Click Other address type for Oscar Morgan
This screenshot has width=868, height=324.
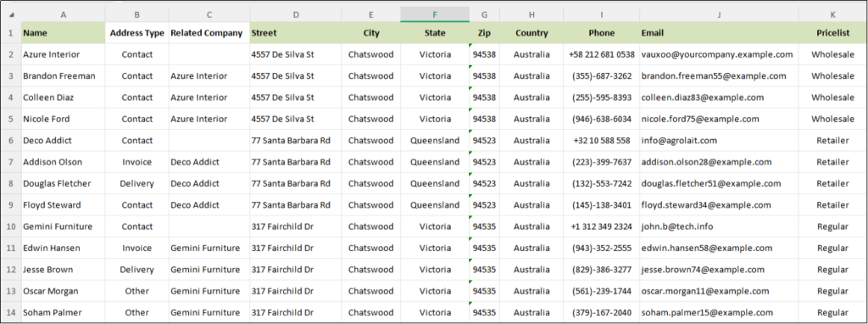136,291
